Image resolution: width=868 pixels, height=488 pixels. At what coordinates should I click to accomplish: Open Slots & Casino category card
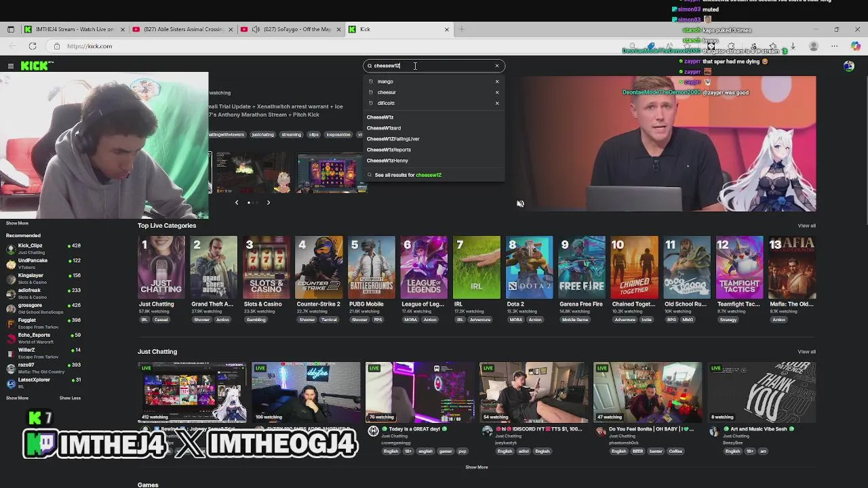coord(267,268)
